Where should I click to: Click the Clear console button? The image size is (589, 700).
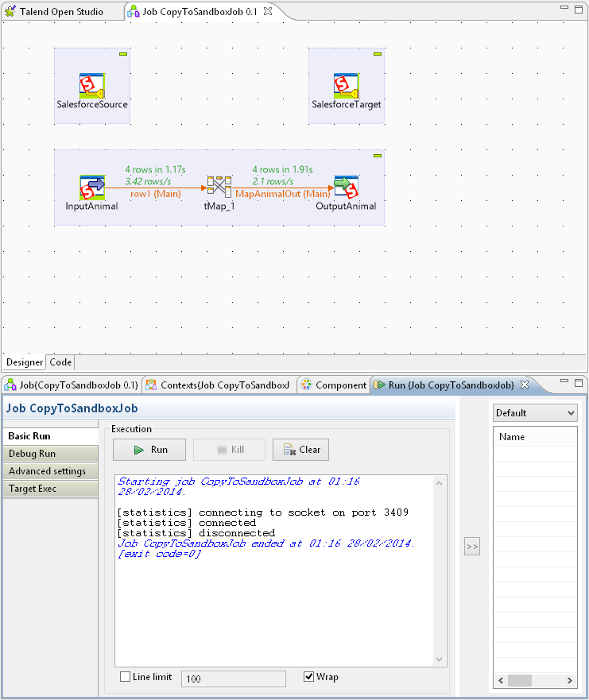[300, 450]
